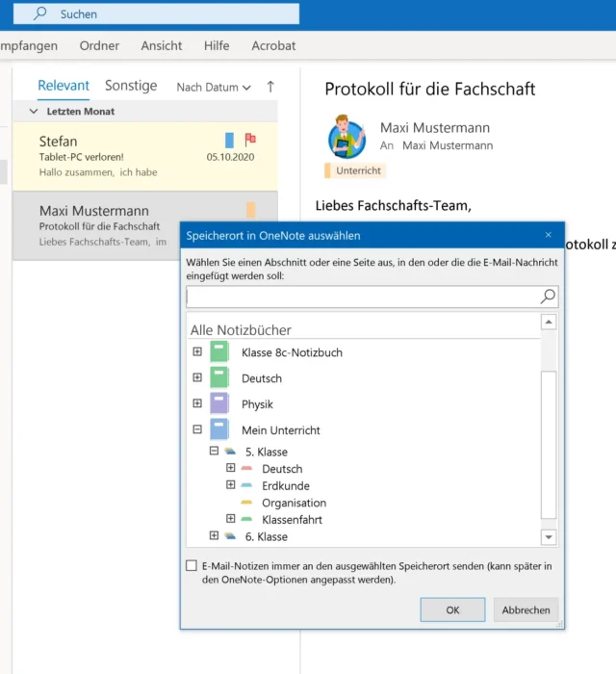616x674 pixels.
Task: Expand the Deutsch notebook tree node
Action: [x=197, y=378]
